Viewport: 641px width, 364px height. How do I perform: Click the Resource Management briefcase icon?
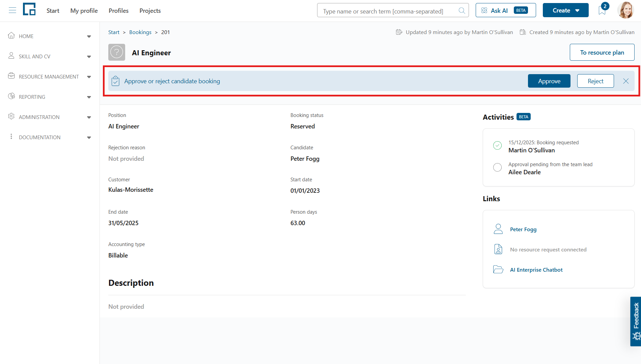[11, 76]
